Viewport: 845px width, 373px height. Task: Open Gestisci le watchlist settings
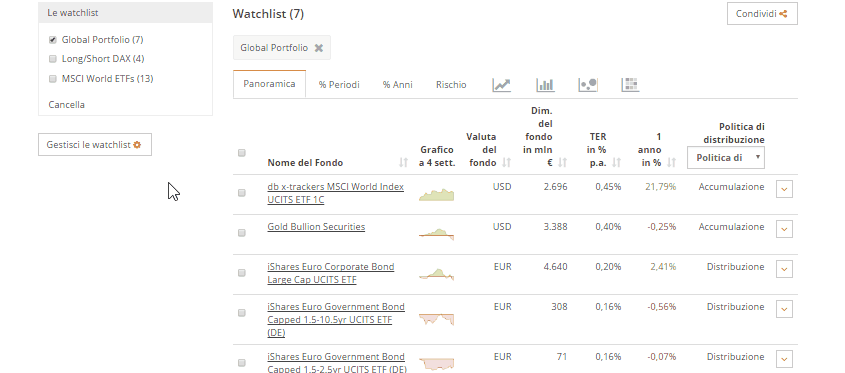pyautogui.click(x=95, y=144)
